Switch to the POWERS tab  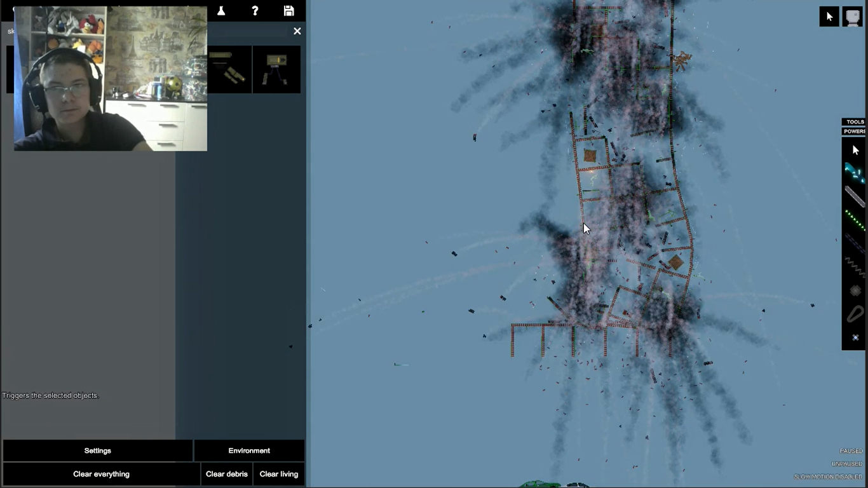(855, 132)
